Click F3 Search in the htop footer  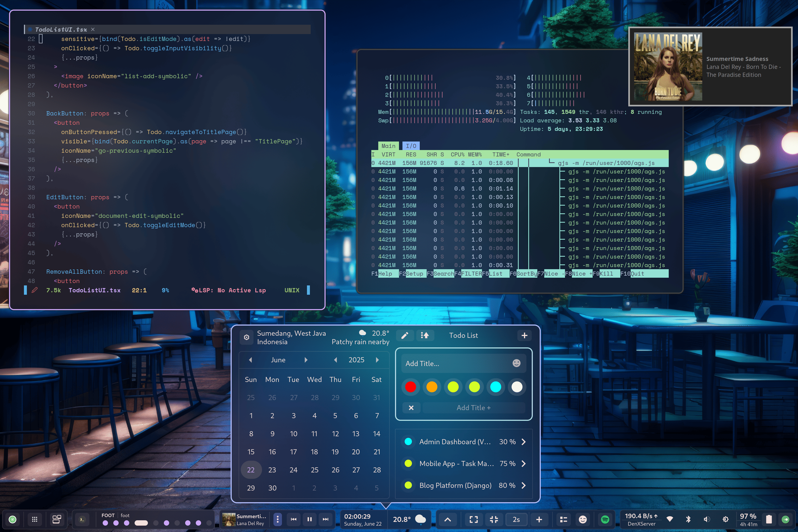(x=440, y=273)
